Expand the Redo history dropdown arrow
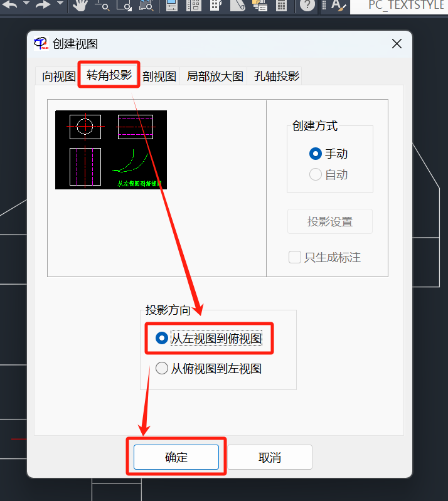The width and height of the screenshot is (448, 501). click(x=60, y=3)
